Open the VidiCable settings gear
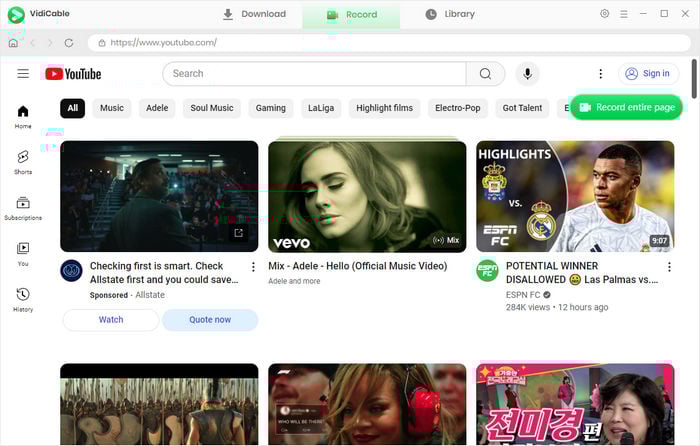 pyautogui.click(x=604, y=14)
